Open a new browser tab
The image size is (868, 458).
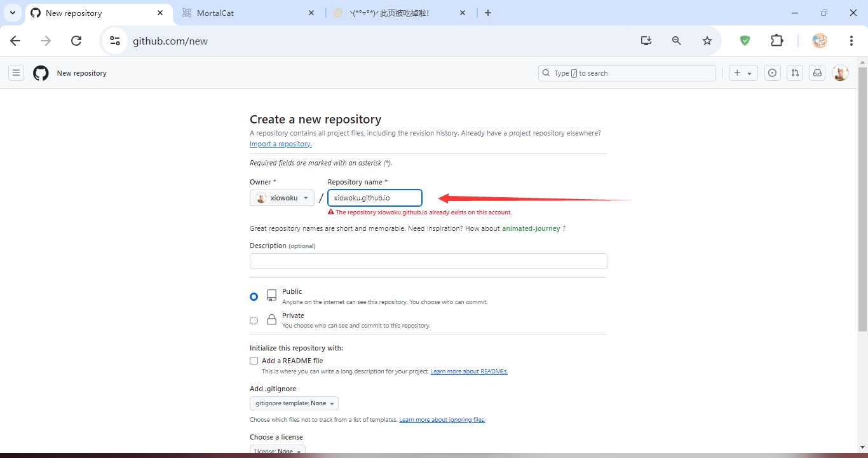pyautogui.click(x=488, y=13)
